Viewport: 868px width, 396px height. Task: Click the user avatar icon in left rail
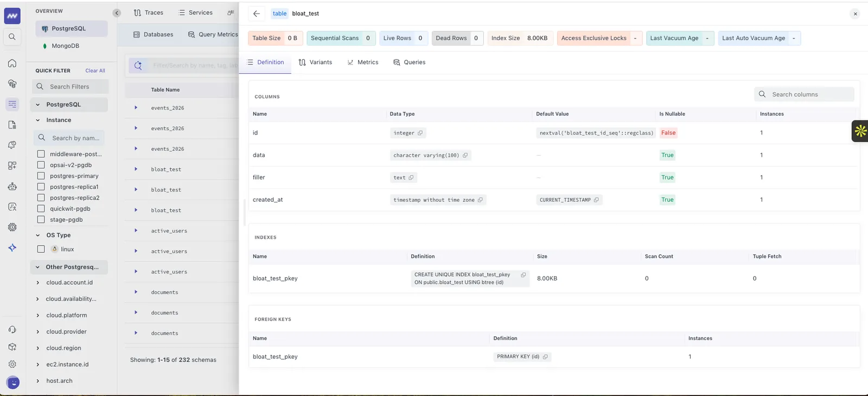coord(13,382)
